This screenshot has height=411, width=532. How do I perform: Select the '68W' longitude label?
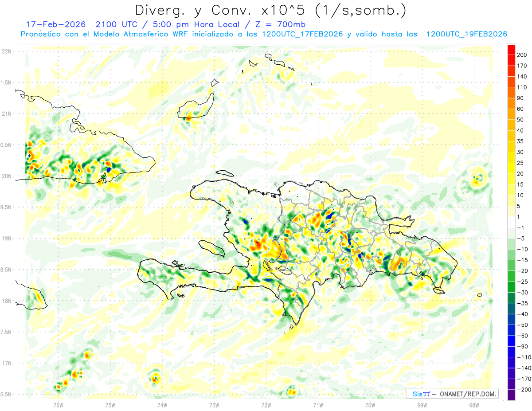(474, 405)
